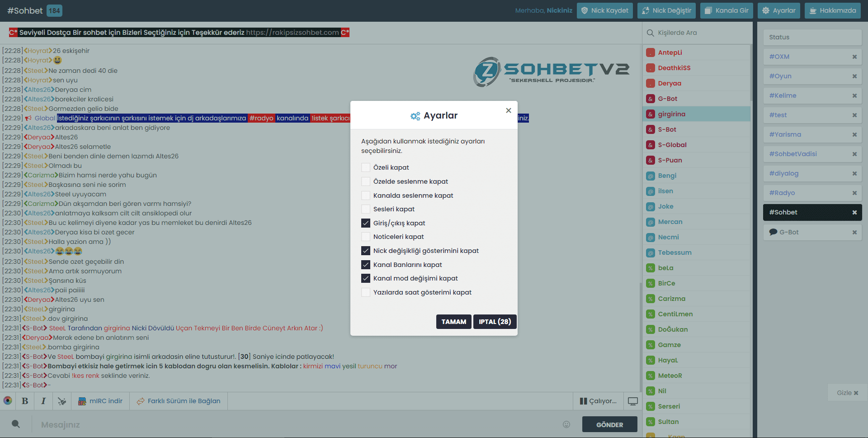Viewport: 868px width, 438px height.
Task: Click the beLa user % badge icon
Action: [x=651, y=268]
